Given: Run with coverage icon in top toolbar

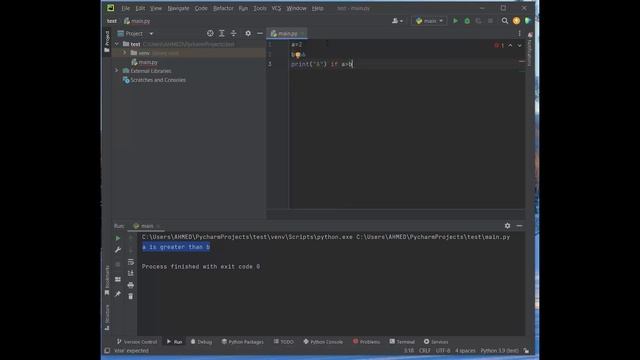Looking at the screenshot, I should click(x=478, y=21).
